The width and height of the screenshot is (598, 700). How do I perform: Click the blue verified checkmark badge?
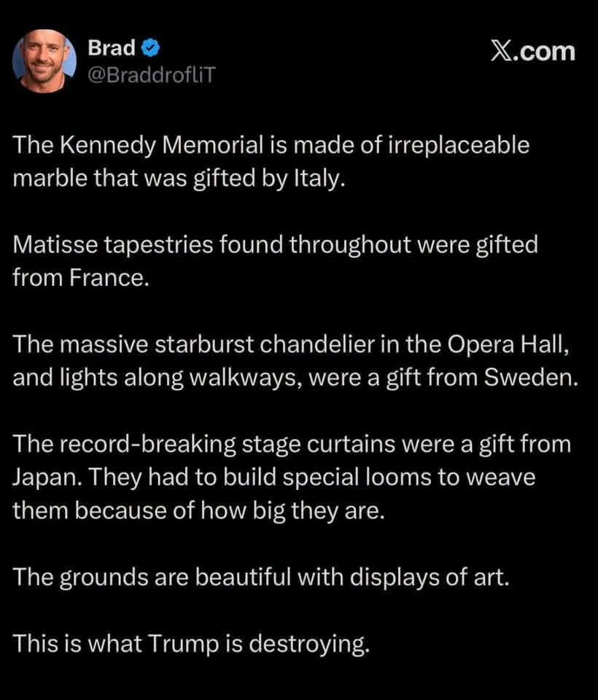(151, 48)
